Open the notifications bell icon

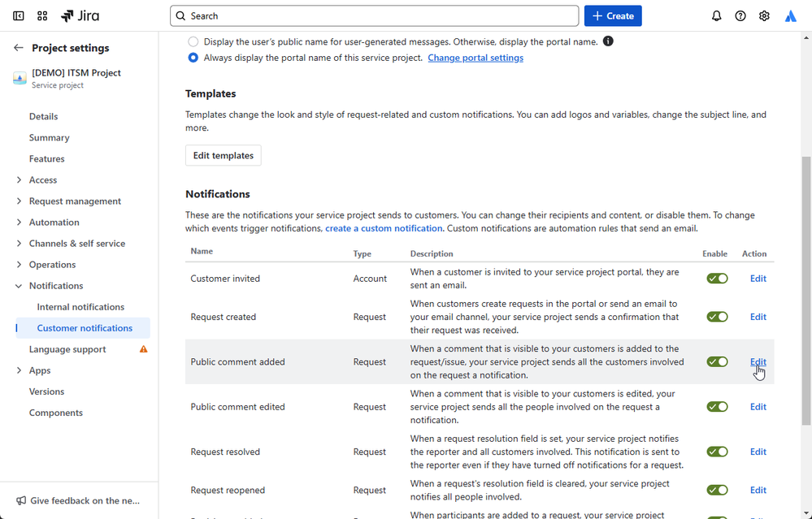tap(716, 16)
